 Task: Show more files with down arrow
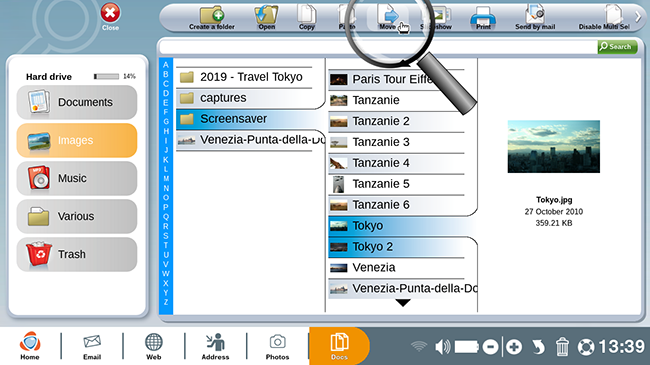403,303
